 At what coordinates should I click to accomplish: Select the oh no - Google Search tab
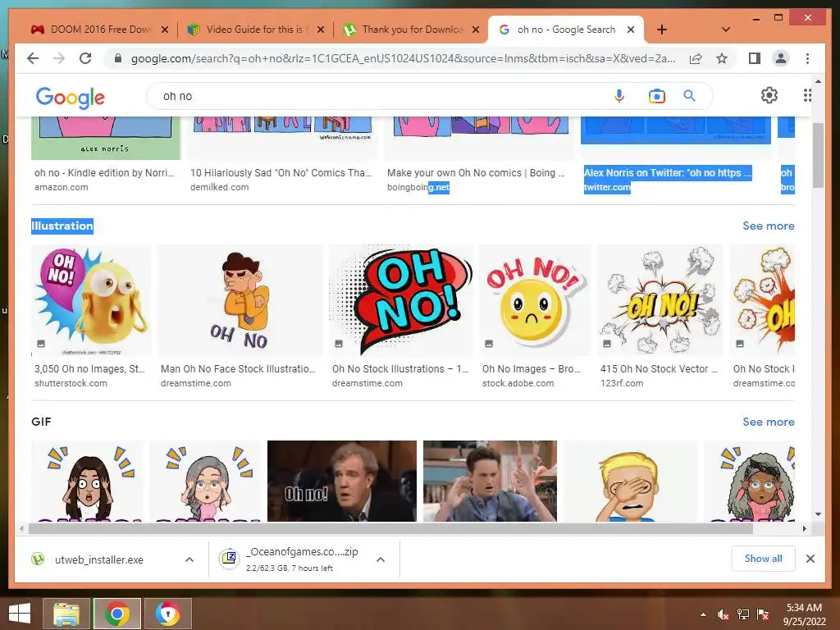565,30
